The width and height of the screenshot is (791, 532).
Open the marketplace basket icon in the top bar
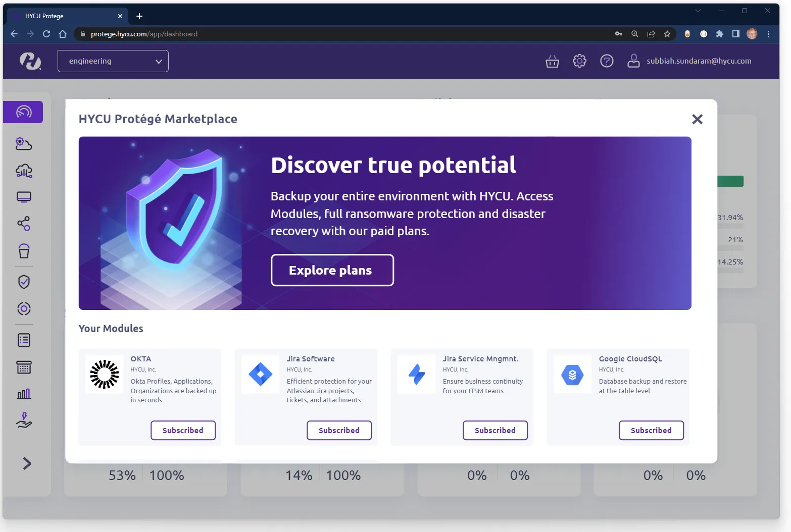pyautogui.click(x=552, y=61)
